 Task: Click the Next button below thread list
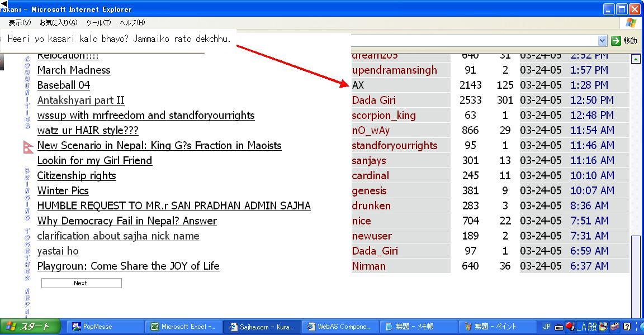[x=81, y=283]
